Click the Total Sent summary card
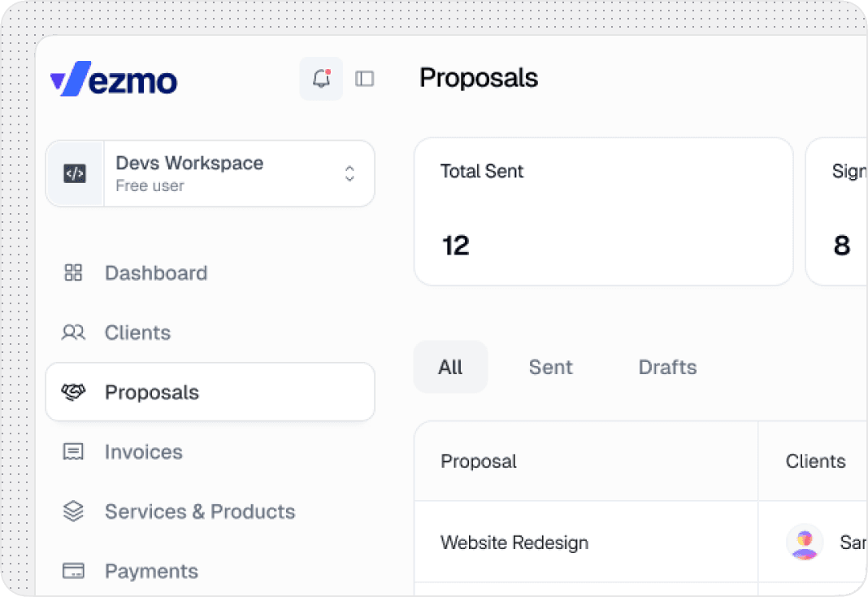 pyautogui.click(x=603, y=211)
